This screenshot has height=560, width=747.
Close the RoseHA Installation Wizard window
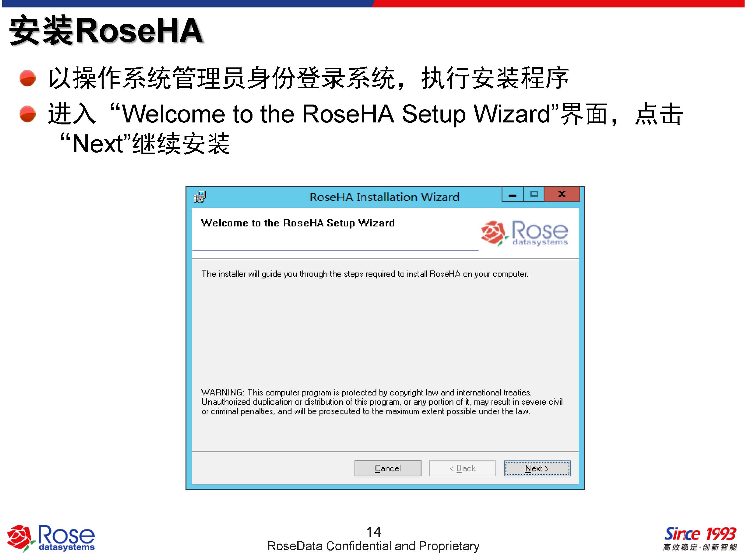tap(562, 194)
